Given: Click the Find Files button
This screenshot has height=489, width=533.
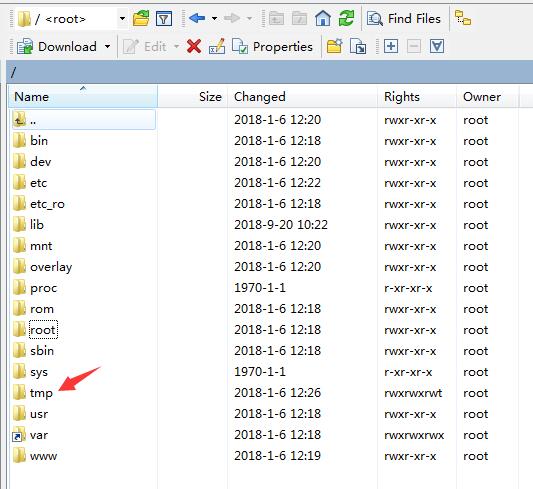Looking at the screenshot, I should tap(404, 18).
